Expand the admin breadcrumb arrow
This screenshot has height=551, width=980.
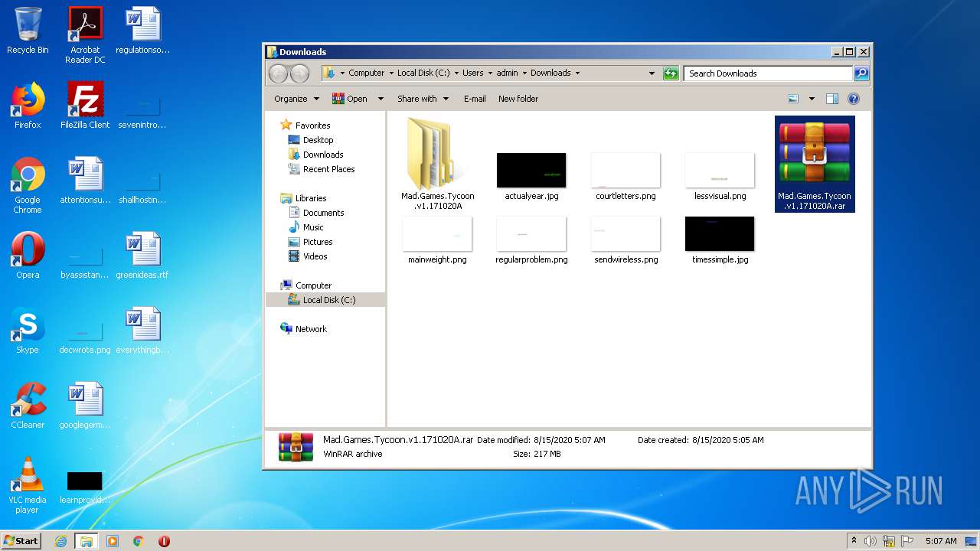coord(524,73)
